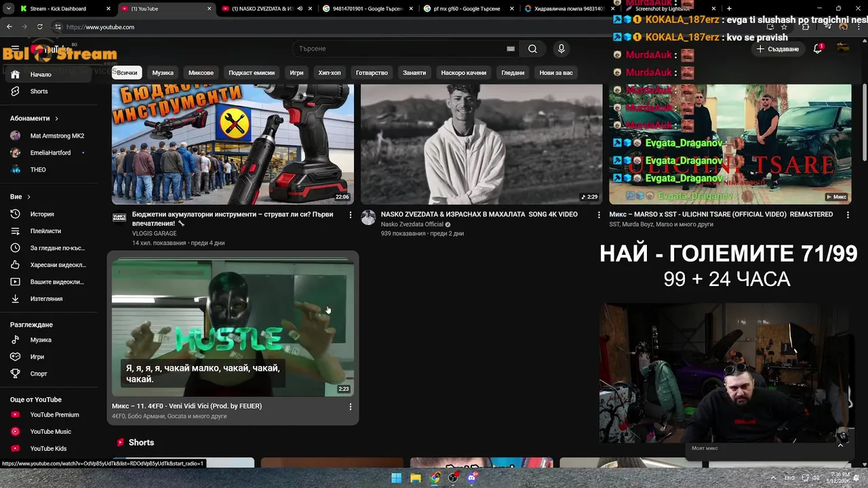Select the Всички filter chip
The image size is (868, 488).
click(x=127, y=73)
